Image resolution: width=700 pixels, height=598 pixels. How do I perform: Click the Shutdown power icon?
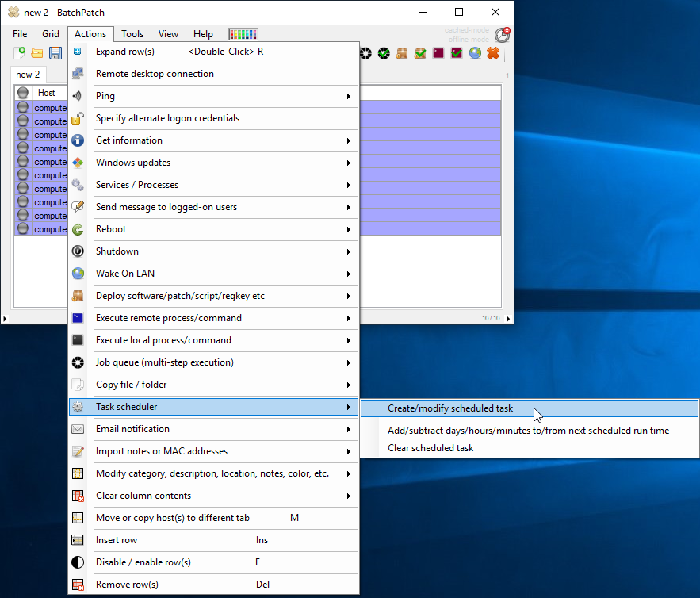coord(78,251)
